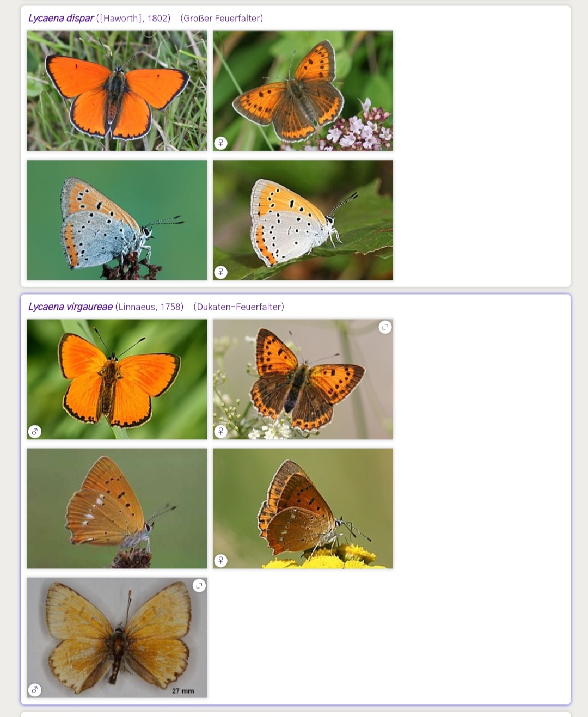Open the dispar female photo on pink flowers

coord(303,91)
